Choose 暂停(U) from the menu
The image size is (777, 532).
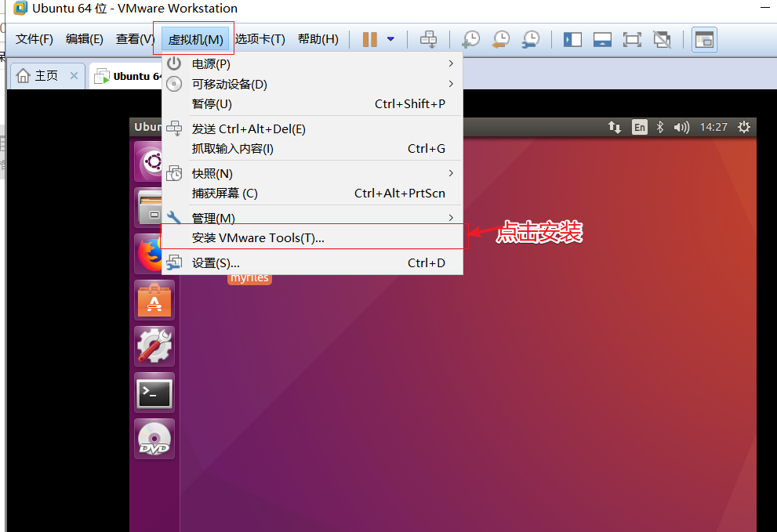(x=312, y=104)
